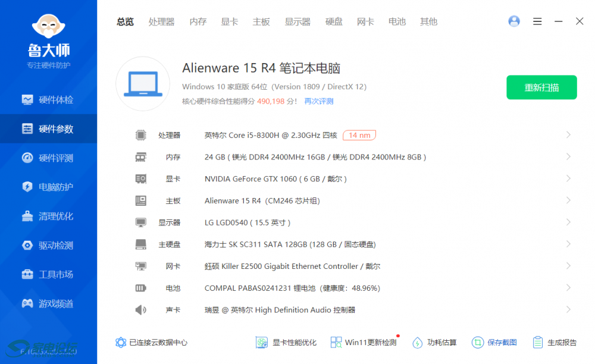Click the NVIDIA GeForce GTX 1060 text
595x364 pixels.
[x=275, y=179]
